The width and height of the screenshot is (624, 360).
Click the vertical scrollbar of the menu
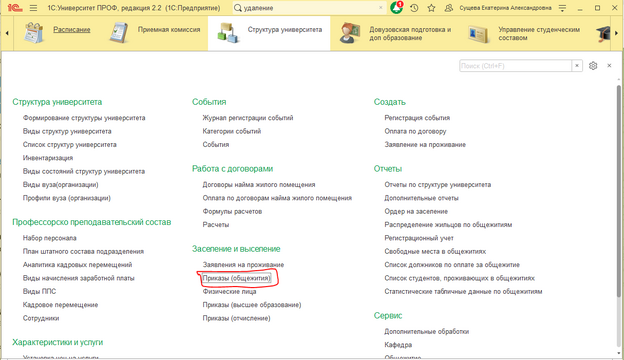[619, 191]
